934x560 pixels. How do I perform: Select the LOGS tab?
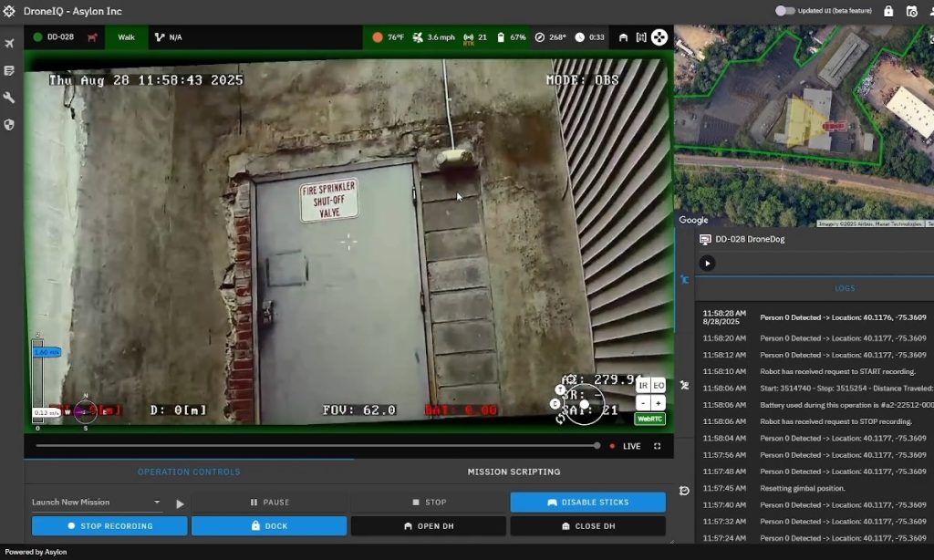pyautogui.click(x=845, y=288)
